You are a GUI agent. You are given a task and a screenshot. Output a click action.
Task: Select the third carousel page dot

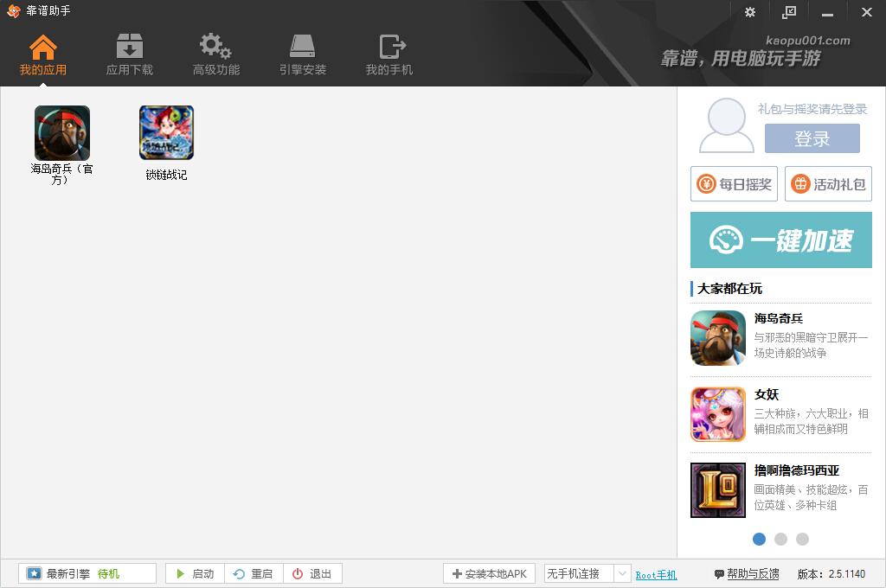point(802,539)
